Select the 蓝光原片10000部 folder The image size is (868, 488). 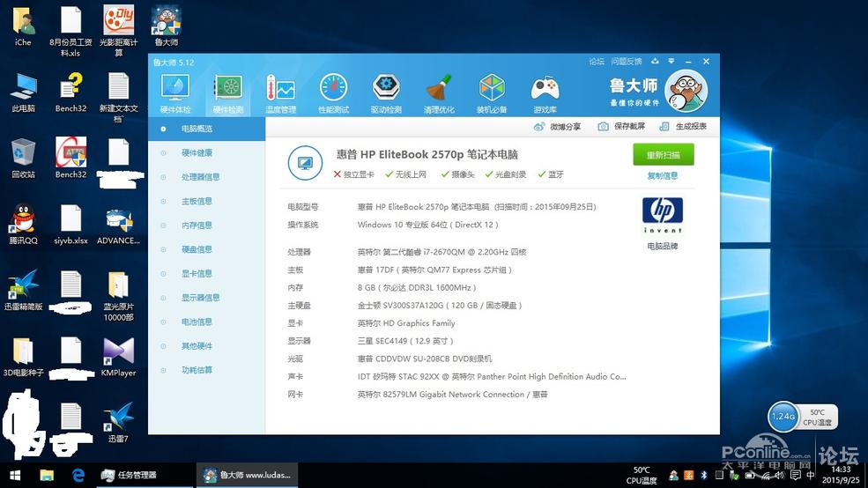click(x=118, y=296)
